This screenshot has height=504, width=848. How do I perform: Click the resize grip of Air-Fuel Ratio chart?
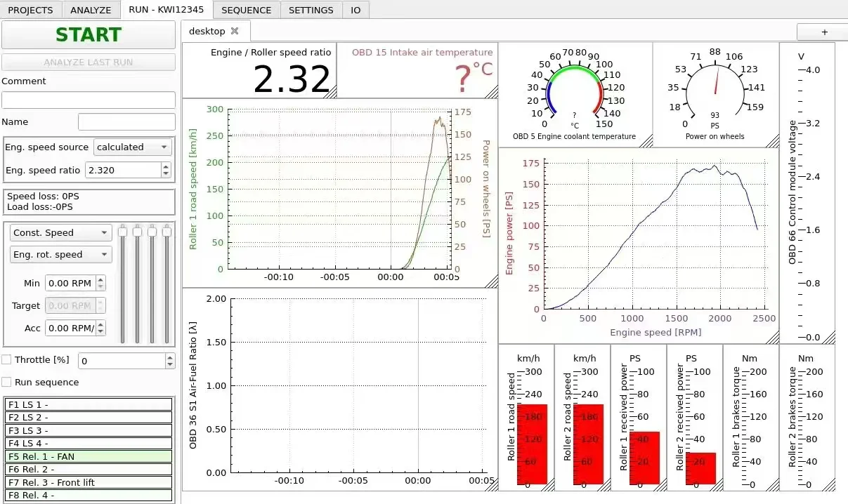tap(492, 484)
